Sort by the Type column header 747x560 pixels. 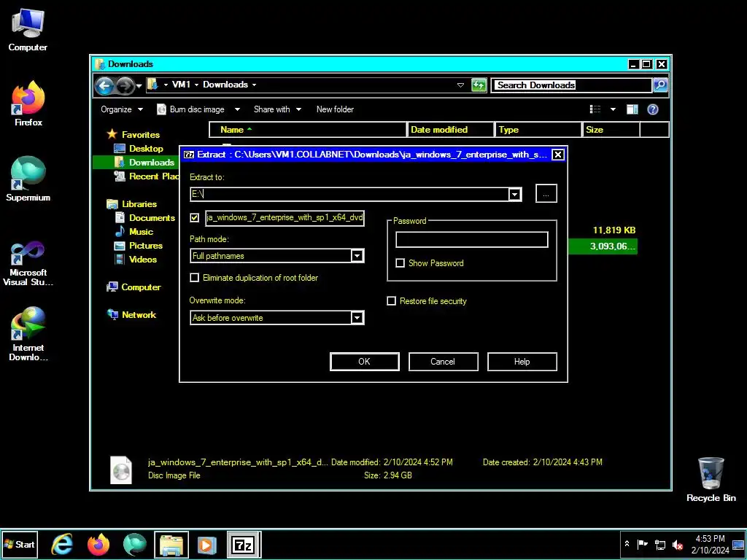[x=538, y=130]
